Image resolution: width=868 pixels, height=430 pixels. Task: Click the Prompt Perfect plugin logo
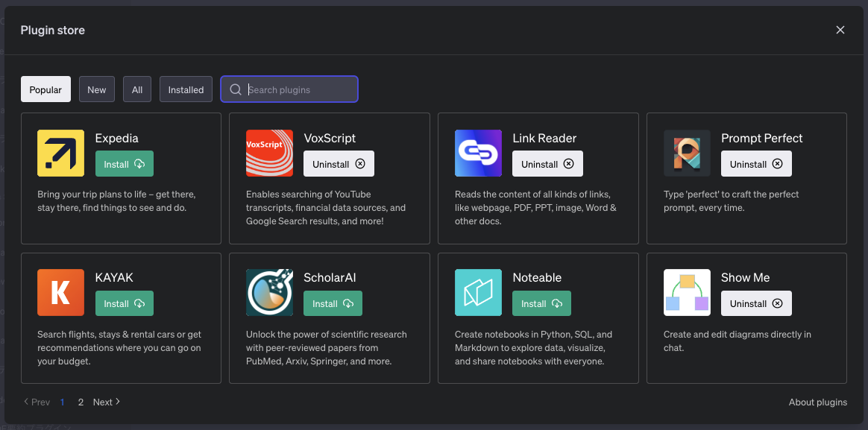pos(687,153)
